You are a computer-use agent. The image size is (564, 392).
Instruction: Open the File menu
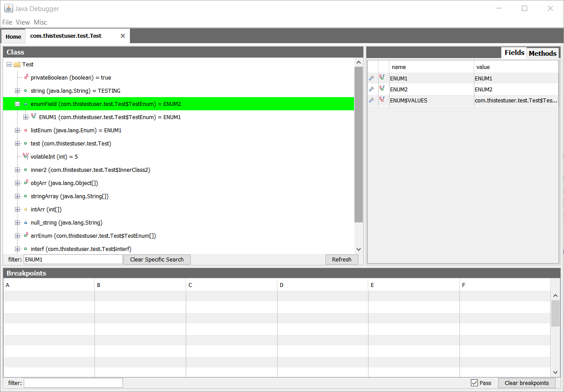point(7,22)
